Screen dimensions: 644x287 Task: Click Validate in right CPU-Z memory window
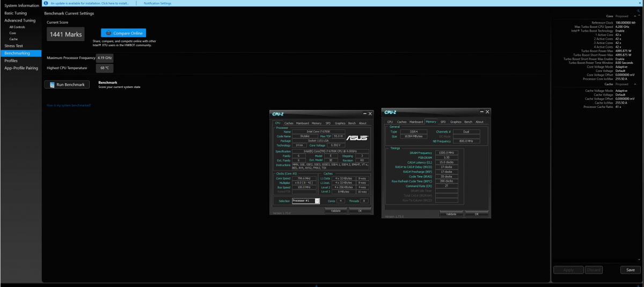click(451, 214)
